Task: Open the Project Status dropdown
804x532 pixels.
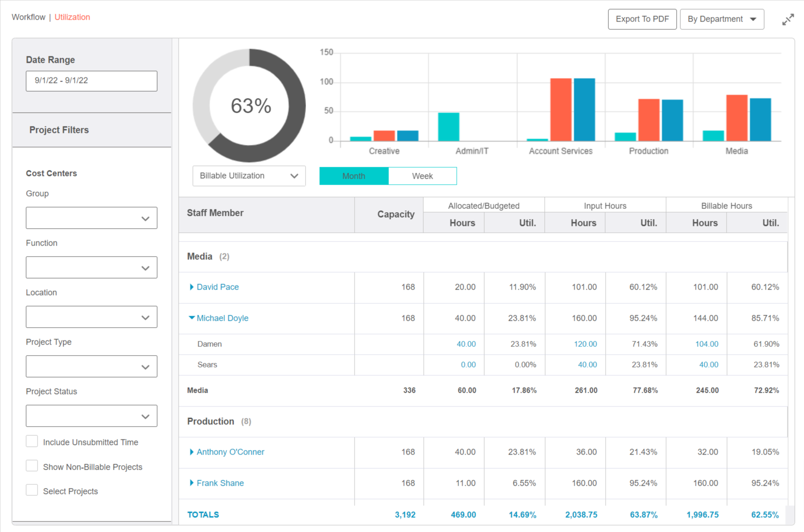Action: pyautogui.click(x=92, y=416)
